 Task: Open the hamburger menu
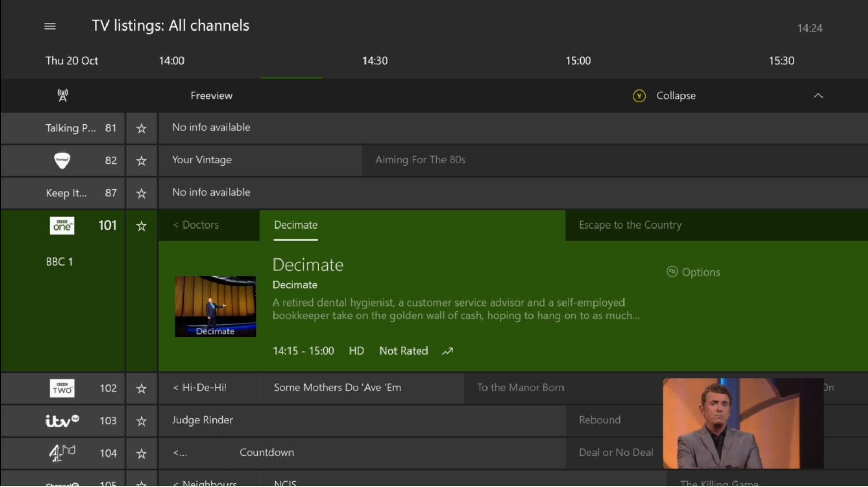click(x=50, y=26)
